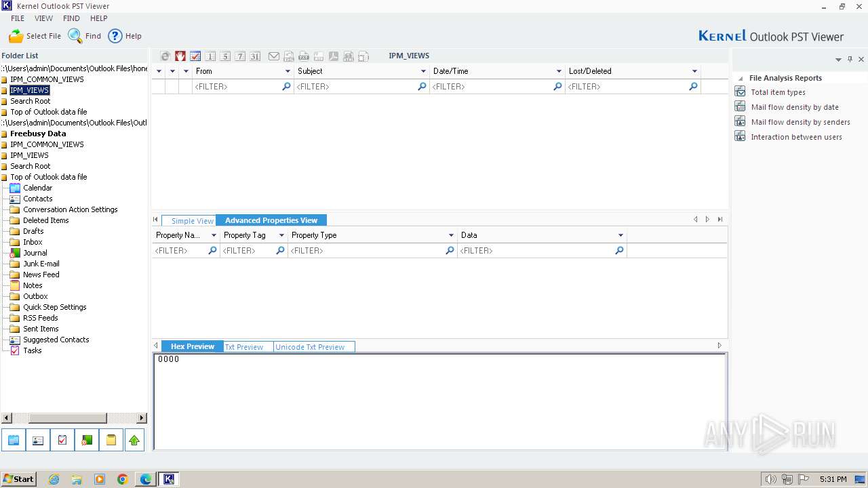Click the Select File toolbar button

(x=35, y=36)
